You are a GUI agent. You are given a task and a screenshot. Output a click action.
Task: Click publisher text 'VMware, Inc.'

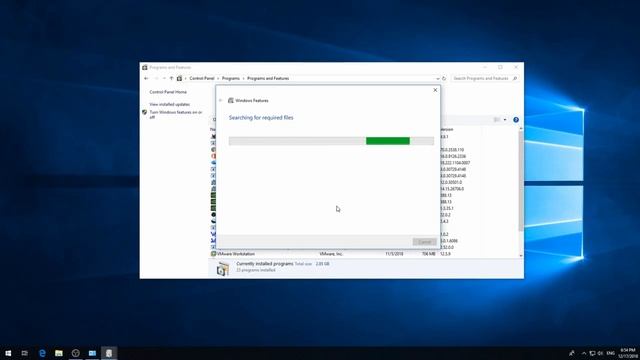click(331, 254)
